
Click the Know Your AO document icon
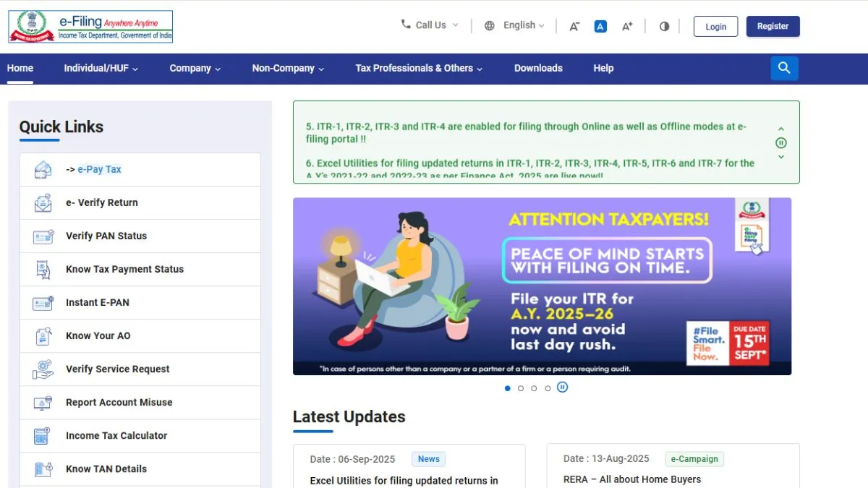click(42, 335)
